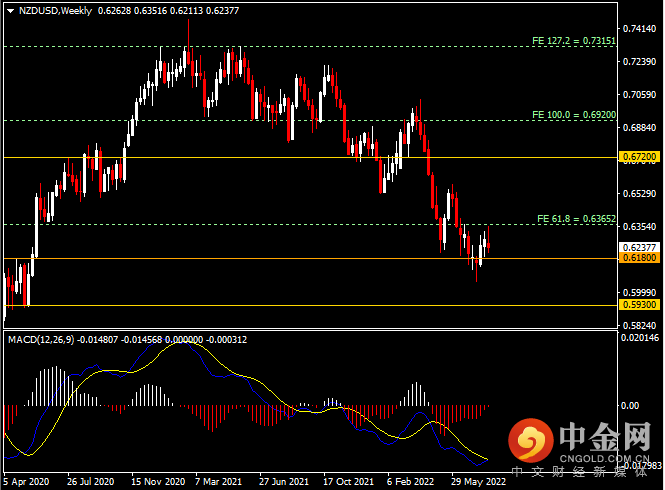Click the 0.61800 price level tag

[x=640, y=258]
